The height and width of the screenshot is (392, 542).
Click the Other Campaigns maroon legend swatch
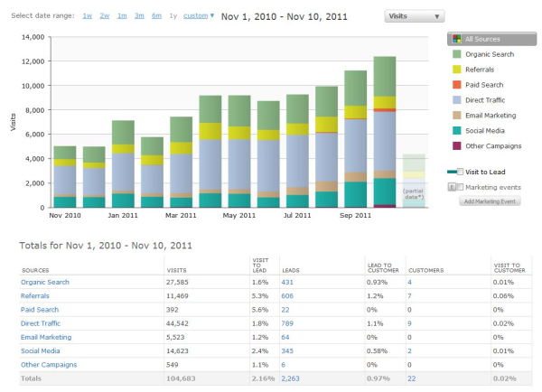(455, 145)
